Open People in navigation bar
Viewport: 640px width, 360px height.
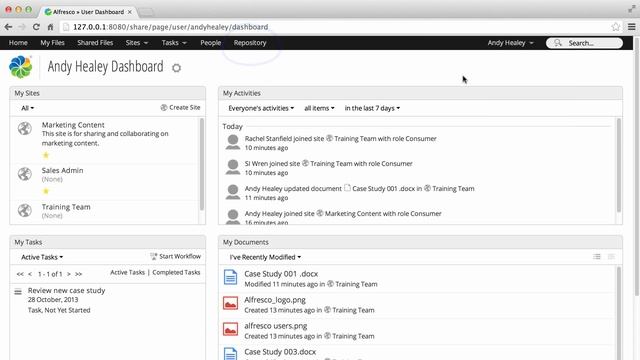coord(211,42)
